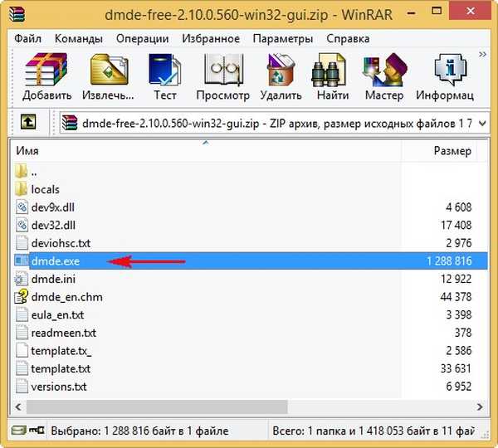
Task: Click the parent folder '..' icon
Action: click(x=22, y=172)
